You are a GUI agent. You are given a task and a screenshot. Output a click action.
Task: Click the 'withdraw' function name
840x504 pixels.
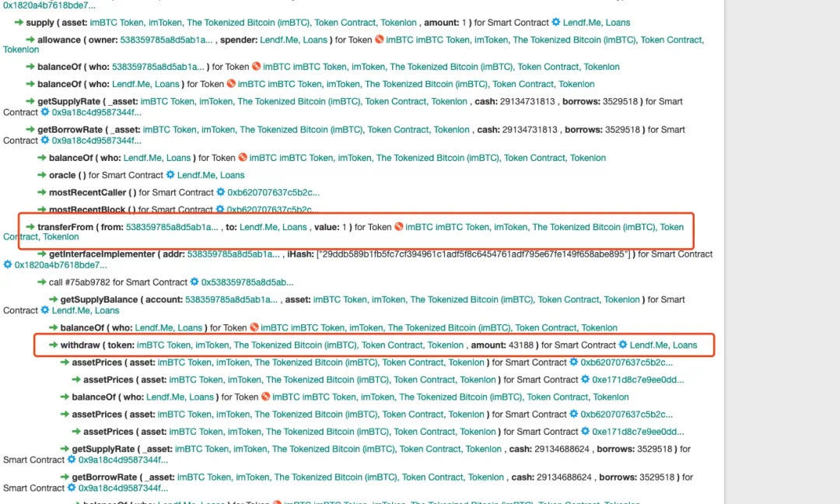[80, 345]
